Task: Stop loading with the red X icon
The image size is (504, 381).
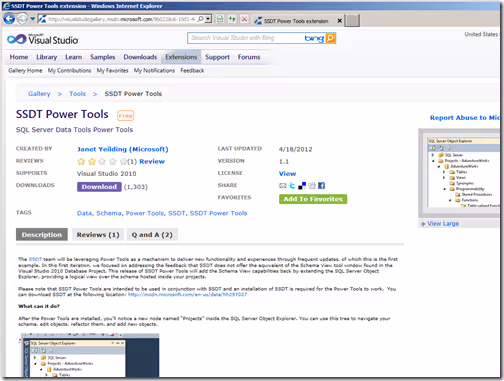Action: (x=244, y=19)
